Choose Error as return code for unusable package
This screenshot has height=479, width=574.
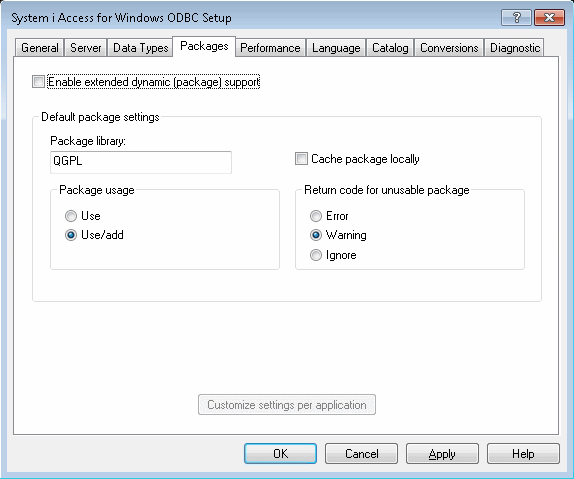[316, 216]
